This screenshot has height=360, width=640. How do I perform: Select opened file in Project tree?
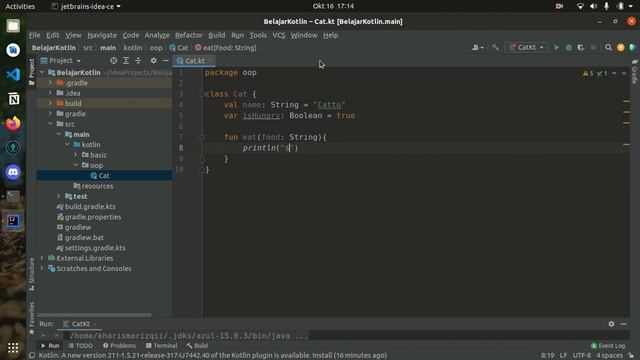tap(114, 60)
